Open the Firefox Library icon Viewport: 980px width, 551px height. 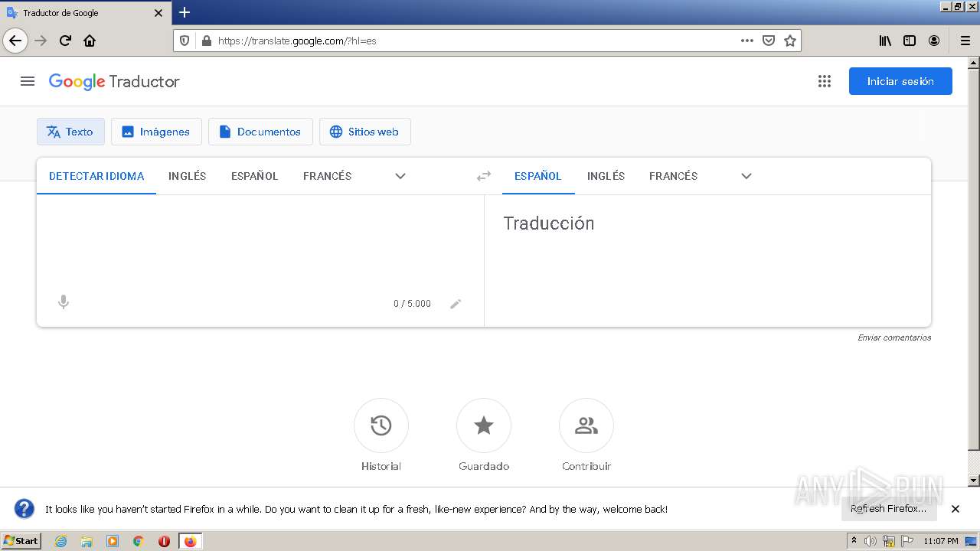885,41
